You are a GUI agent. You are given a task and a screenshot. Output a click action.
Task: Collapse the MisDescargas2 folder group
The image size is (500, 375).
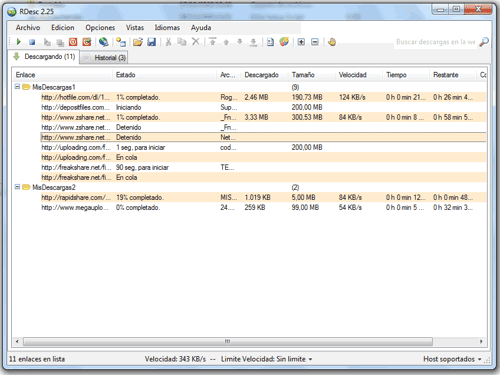[17, 187]
